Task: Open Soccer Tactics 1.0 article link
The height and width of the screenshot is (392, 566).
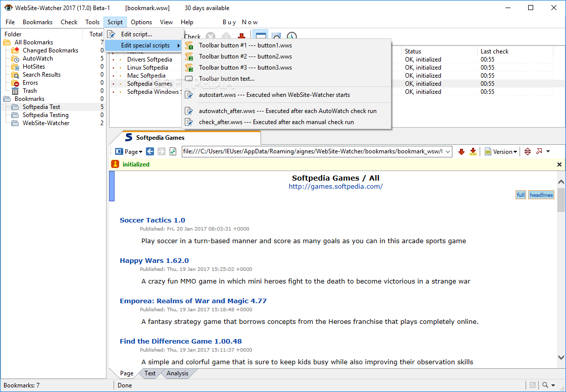Action: tap(152, 220)
